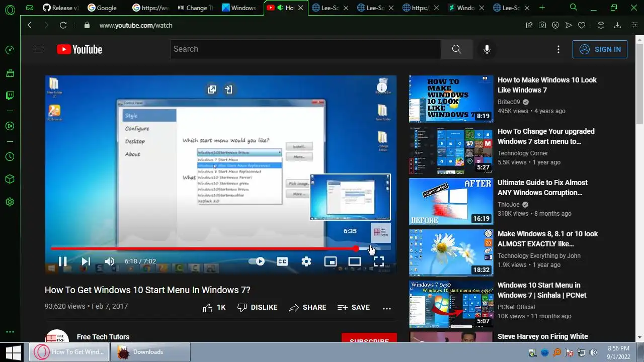
Task: Show video info card icon
Action: tap(382, 88)
